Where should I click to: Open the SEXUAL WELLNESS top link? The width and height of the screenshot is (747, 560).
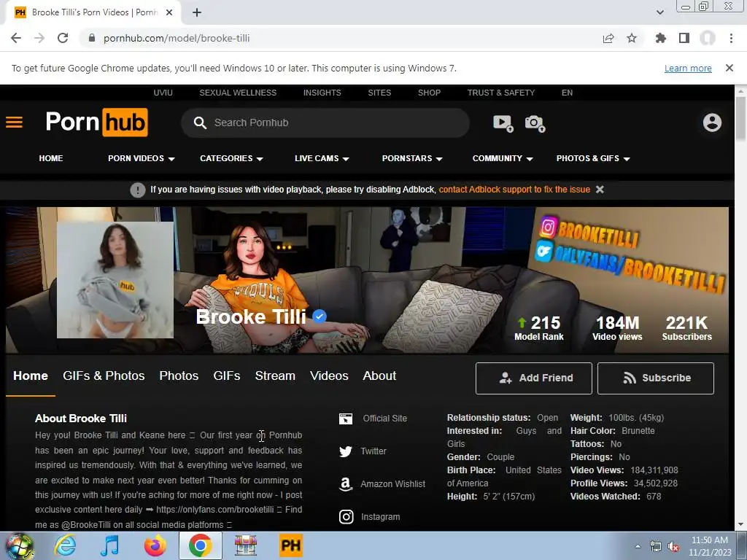(x=238, y=93)
